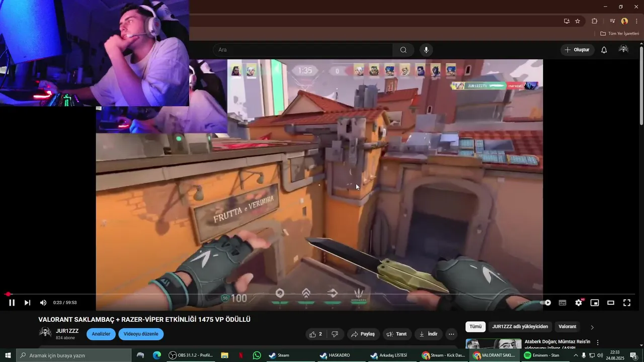The image size is (644, 362).
Task: Click the YouTube search field 'Ara'
Action: click(x=303, y=50)
